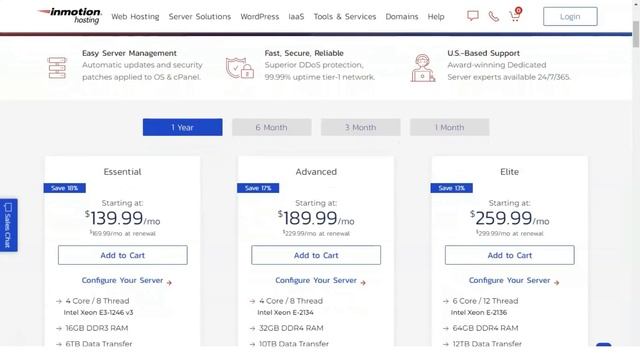This screenshot has height=360, width=640.
Task: Configure Your Server for Essential plan
Action: tap(127, 280)
